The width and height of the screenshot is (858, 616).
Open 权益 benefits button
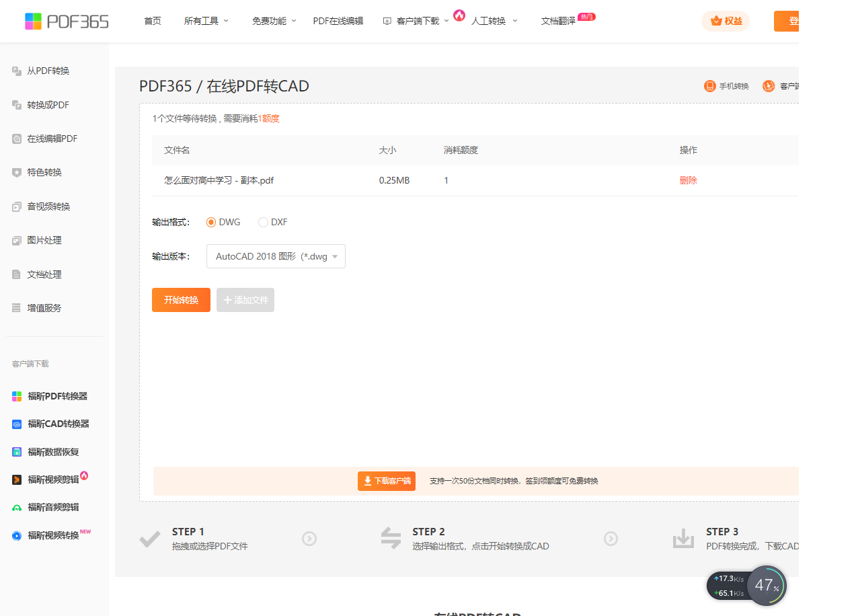point(726,21)
